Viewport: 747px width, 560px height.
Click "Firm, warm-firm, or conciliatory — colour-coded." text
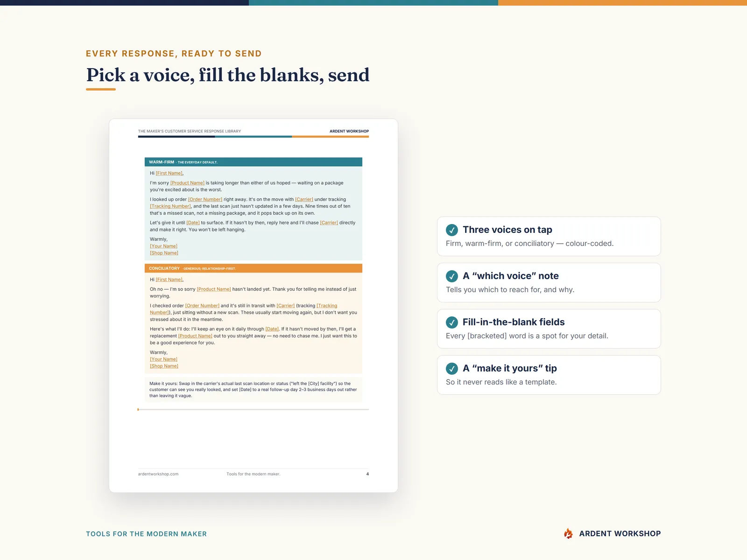coord(529,244)
